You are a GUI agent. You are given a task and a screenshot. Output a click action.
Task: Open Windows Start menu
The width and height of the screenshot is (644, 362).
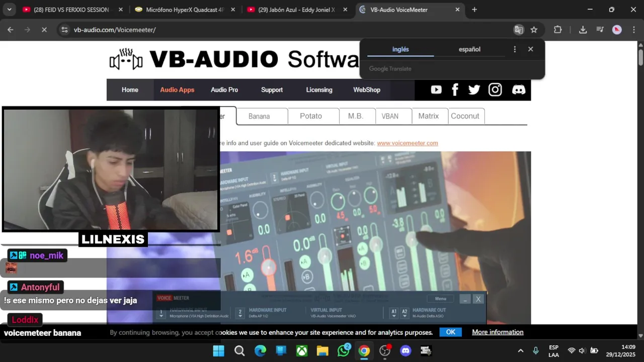tap(218, 350)
